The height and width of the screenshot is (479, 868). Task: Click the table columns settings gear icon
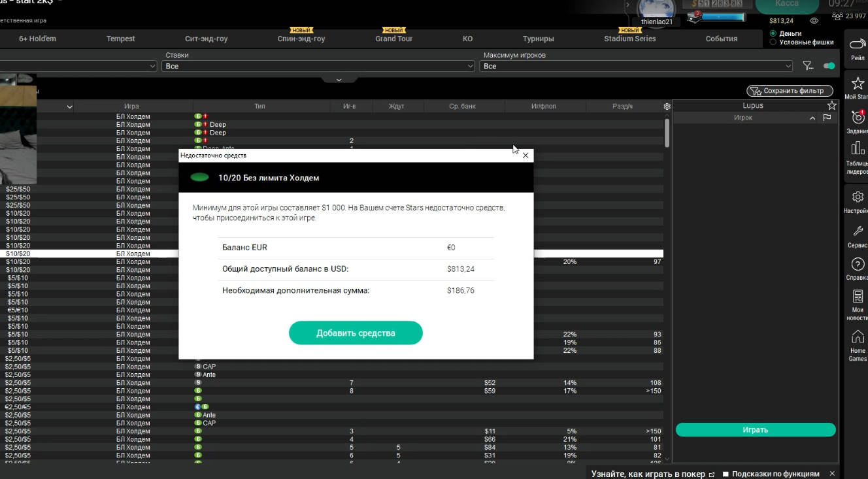point(667,106)
